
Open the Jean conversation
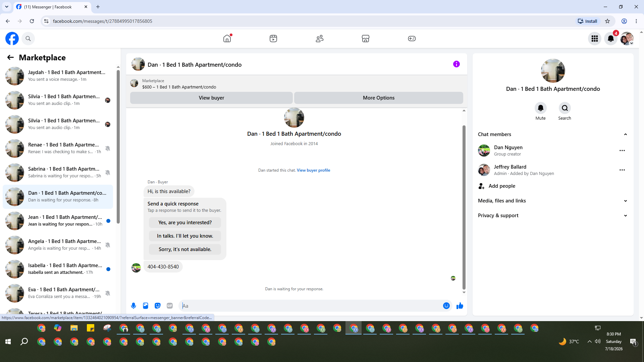click(58, 221)
